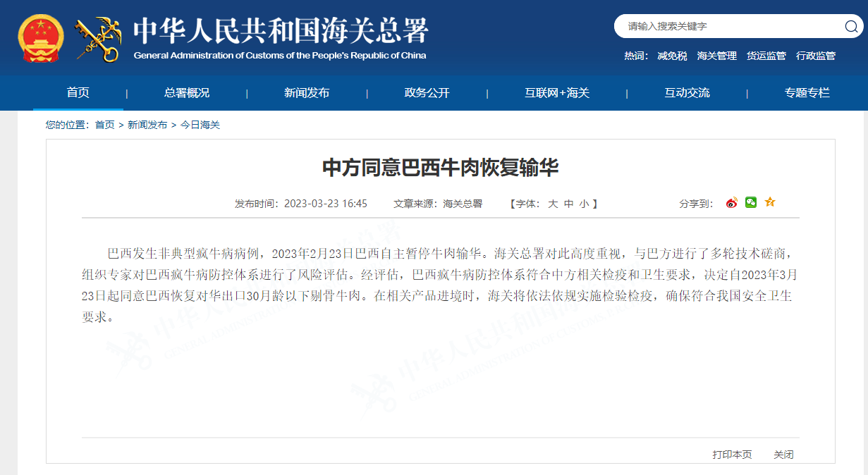The height and width of the screenshot is (475, 868).
Task: Set font size to 中
Action: 569,204
